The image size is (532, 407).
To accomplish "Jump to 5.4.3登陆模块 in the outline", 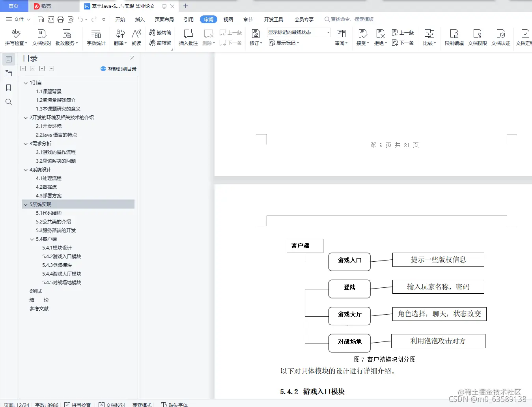I will 58,265.
